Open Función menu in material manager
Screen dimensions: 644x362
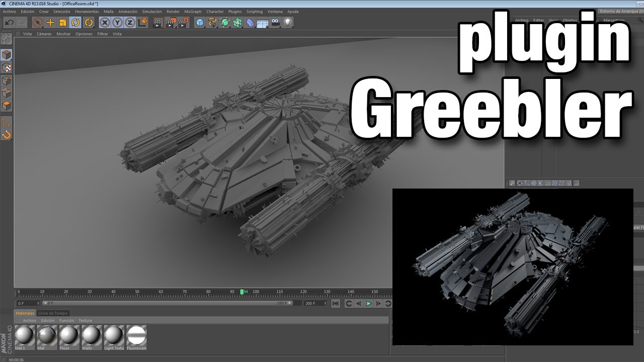[x=66, y=320]
